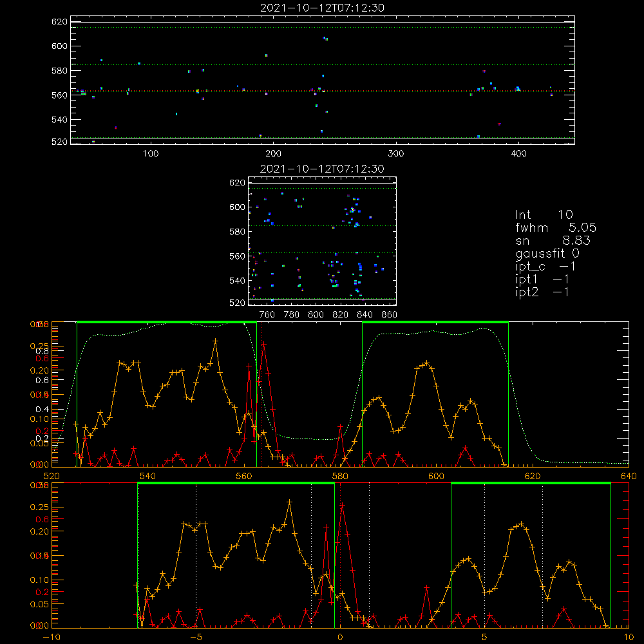Click the 'sn 8.83' readout
Screen dimensions: 644x644
point(553,240)
